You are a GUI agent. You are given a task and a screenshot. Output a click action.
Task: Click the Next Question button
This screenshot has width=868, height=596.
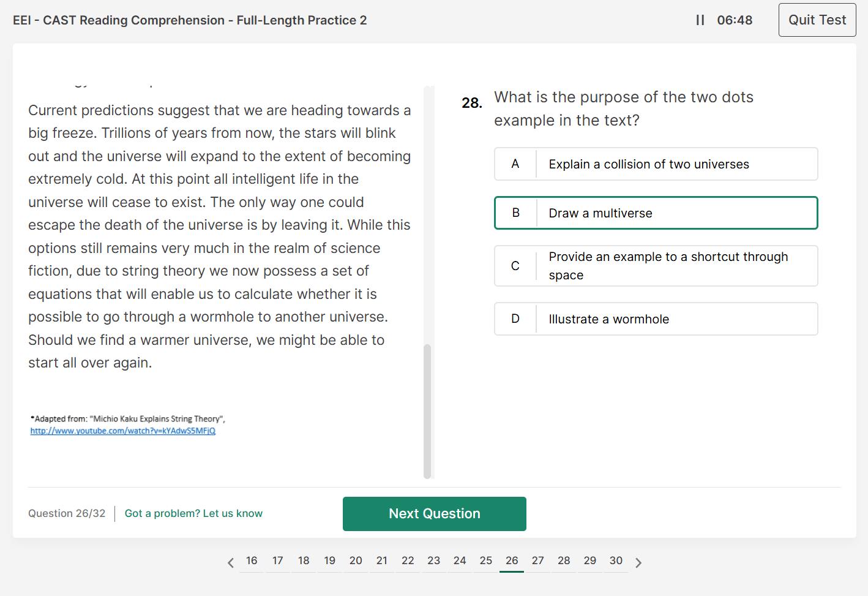(434, 513)
